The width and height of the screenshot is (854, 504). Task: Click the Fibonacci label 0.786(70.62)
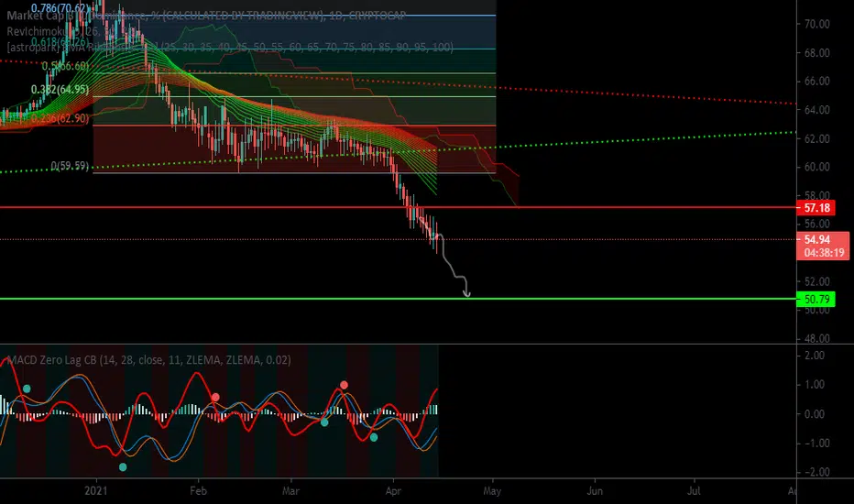point(60,8)
